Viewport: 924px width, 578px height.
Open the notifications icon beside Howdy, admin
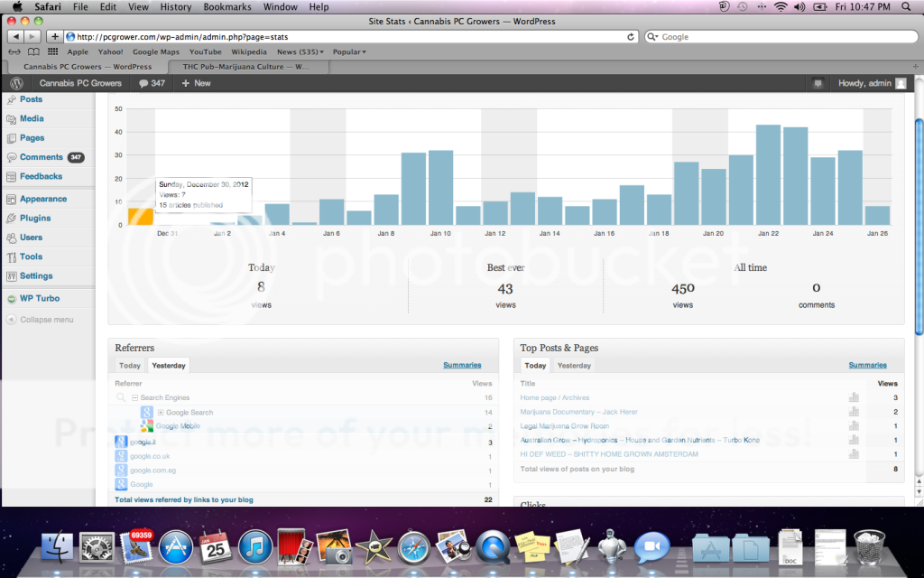click(x=818, y=83)
